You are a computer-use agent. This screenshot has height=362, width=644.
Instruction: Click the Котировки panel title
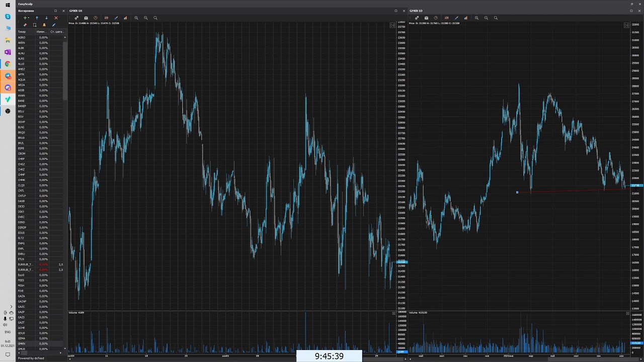tap(26, 11)
